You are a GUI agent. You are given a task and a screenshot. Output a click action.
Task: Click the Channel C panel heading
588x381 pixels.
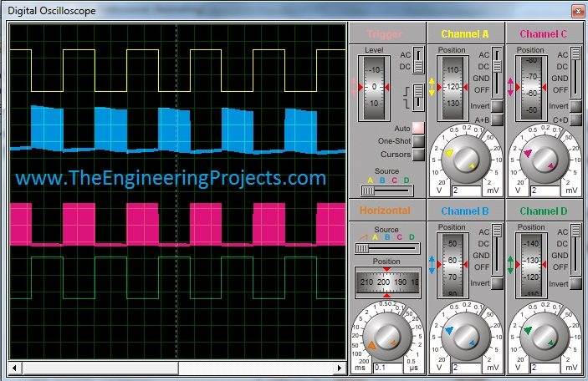pos(543,34)
